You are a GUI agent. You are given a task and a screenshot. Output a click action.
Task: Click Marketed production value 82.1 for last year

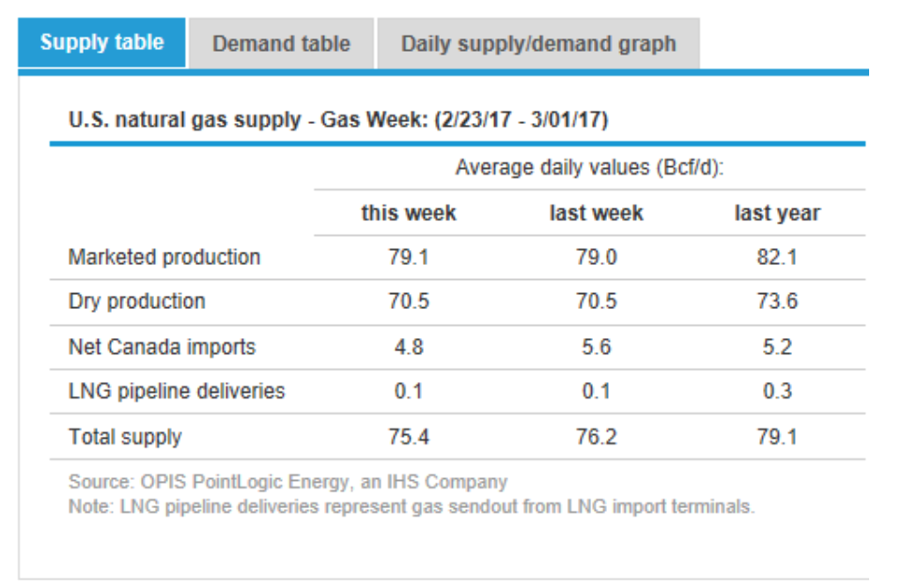[x=776, y=257]
